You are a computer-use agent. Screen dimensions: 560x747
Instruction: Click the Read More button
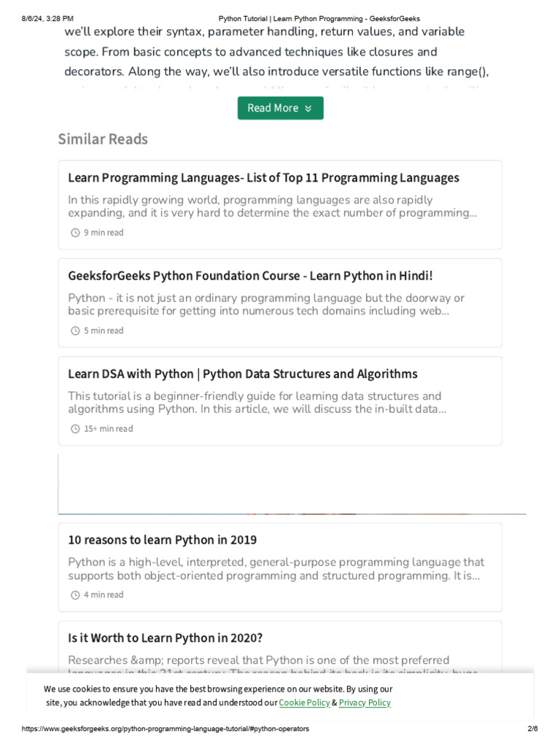(273, 108)
